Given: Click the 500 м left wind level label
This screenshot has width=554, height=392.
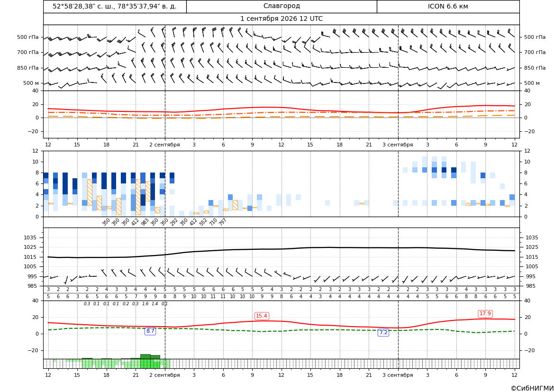Looking at the screenshot, I should [x=31, y=83].
